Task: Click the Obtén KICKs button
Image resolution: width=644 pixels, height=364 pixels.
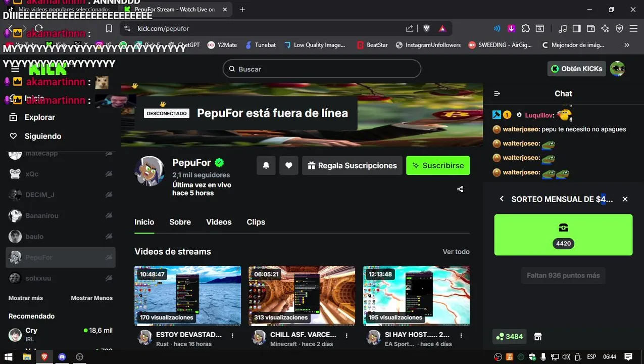Action: [576, 69]
